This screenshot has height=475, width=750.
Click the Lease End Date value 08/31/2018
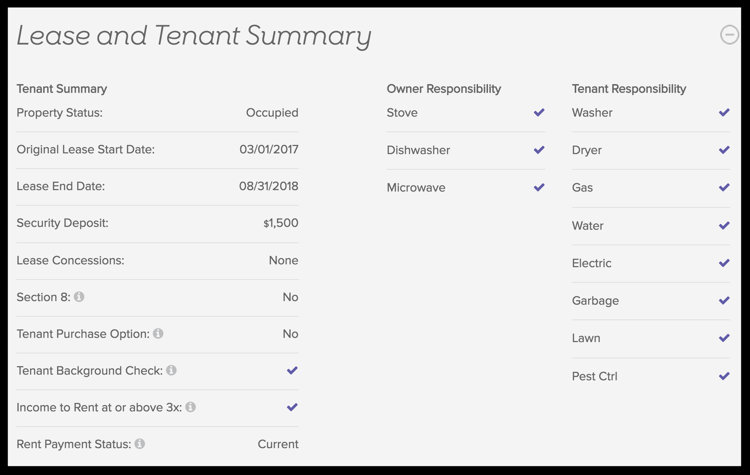(269, 186)
